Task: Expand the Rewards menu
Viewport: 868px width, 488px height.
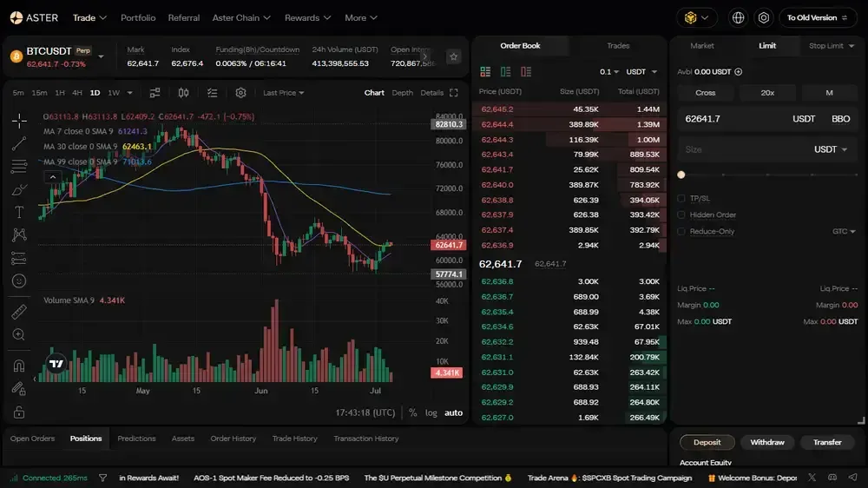Action: pyautogui.click(x=308, y=17)
